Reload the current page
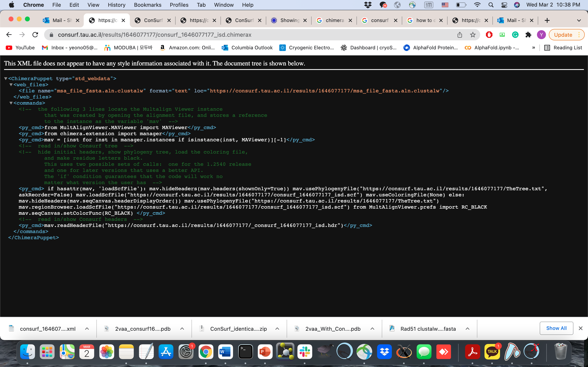The height and width of the screenshot is (367, 588). click(35, 35)
